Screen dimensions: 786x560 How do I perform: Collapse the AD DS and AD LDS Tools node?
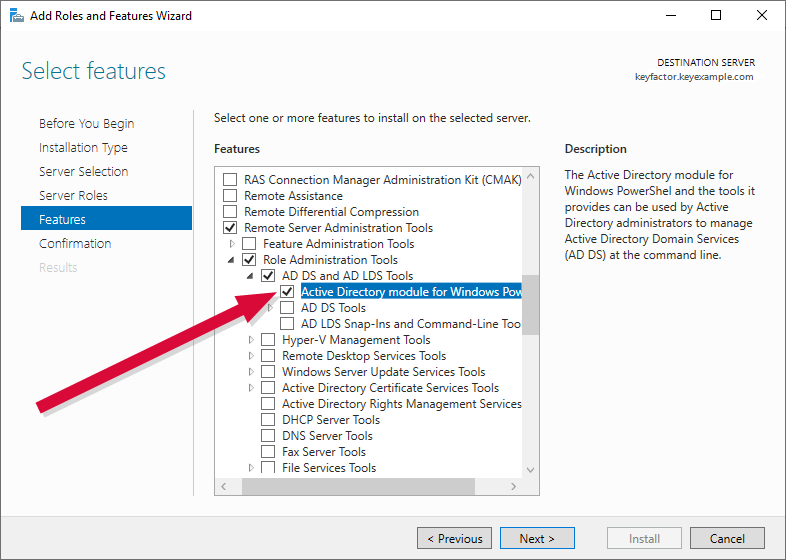click(x=251, y=276)
